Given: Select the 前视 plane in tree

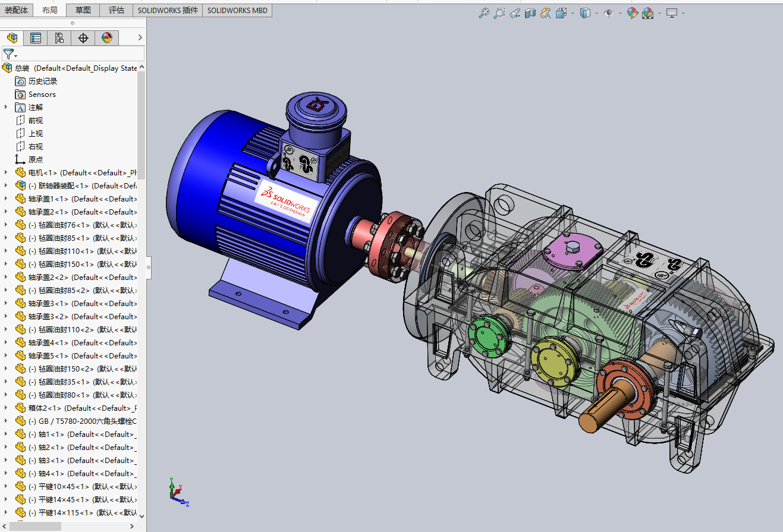Looking at the screenshot, I should click(36, 120).
